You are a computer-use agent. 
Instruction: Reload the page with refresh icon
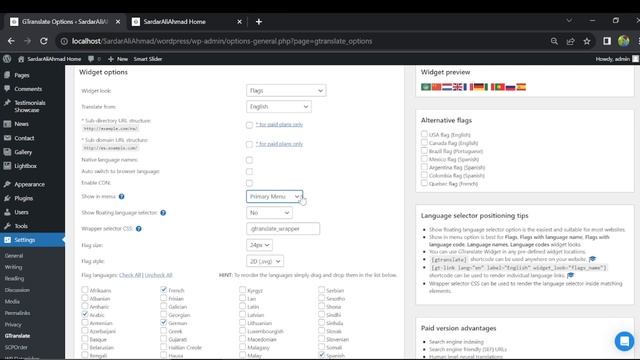44,41
